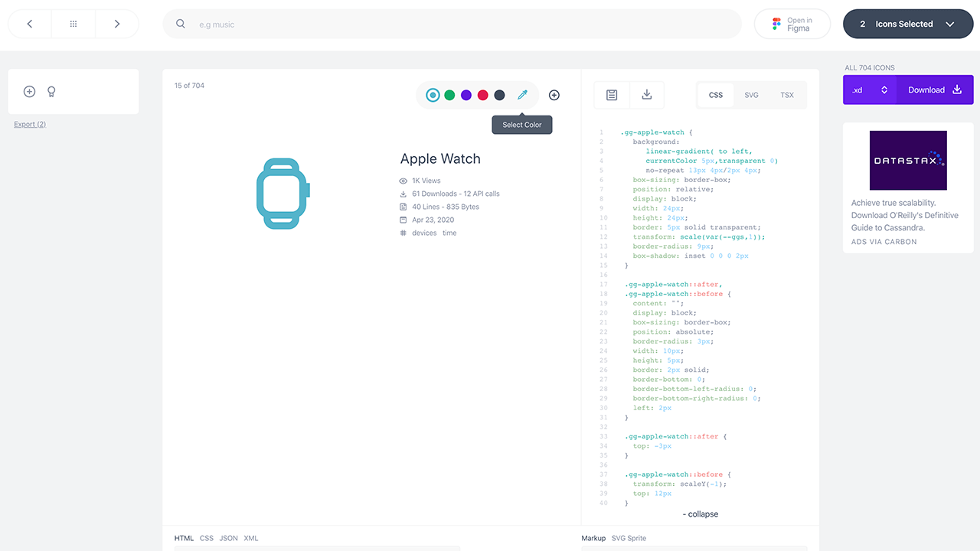The width and height of the screenshot is (980, 551).
Task: Click the Open in Figma button
Action: click(792, 24)
